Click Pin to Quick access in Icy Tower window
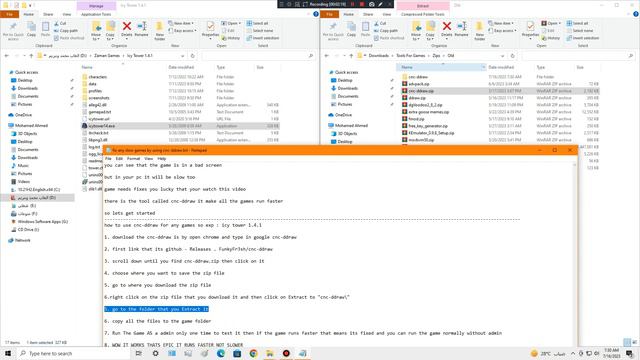 [13, 31]
